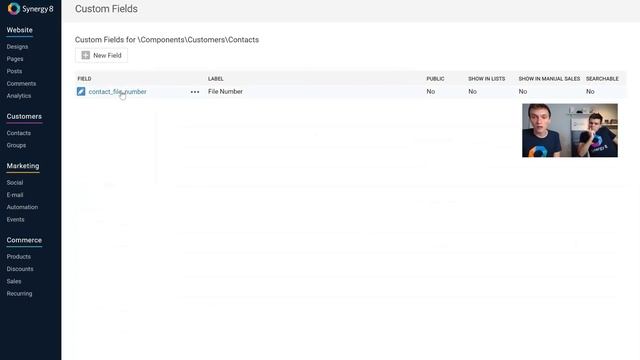Click the 'No' value under SHOW IN MANUAL SALES
640x360 pixels.
[x=523, y=91]
